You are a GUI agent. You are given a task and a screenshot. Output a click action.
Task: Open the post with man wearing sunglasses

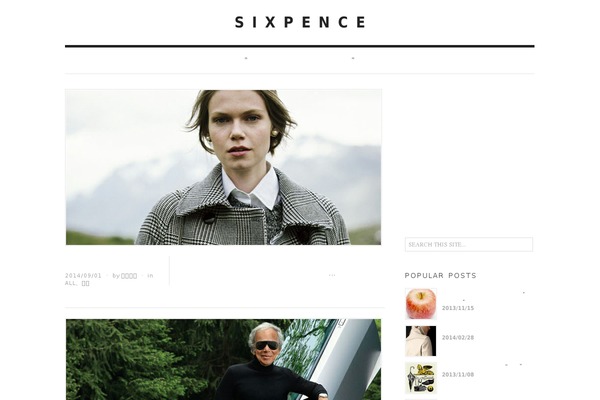(x=223, y=359)
